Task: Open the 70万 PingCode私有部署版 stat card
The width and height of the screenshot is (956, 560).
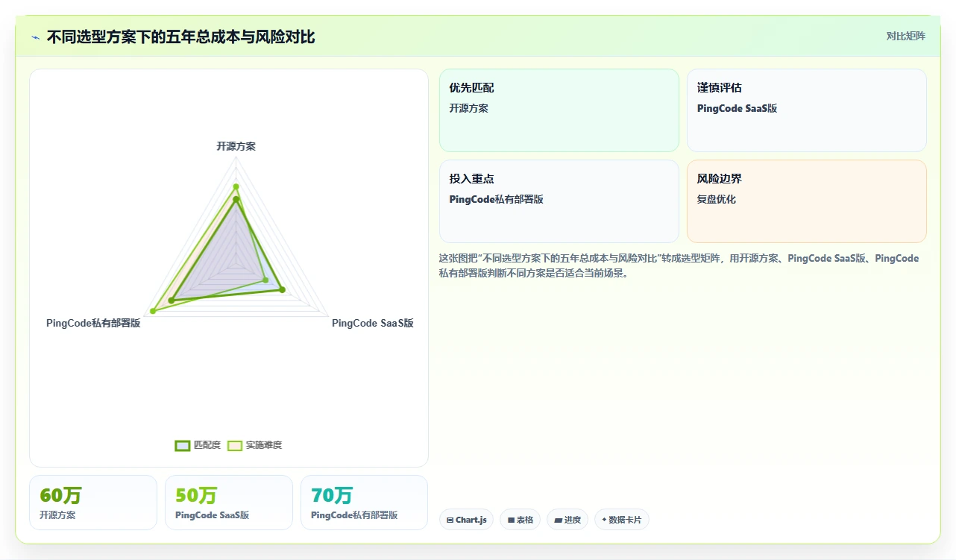Action: point(365,503)
